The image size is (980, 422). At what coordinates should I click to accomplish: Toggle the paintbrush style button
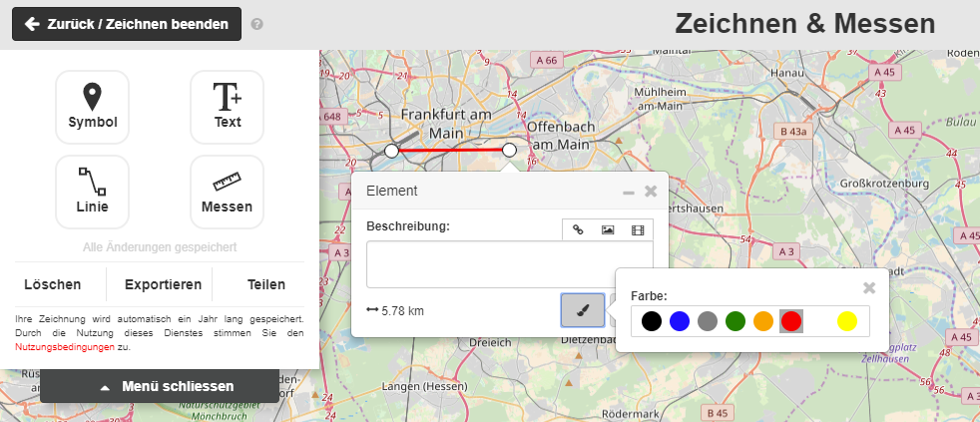tap(583, 310)
